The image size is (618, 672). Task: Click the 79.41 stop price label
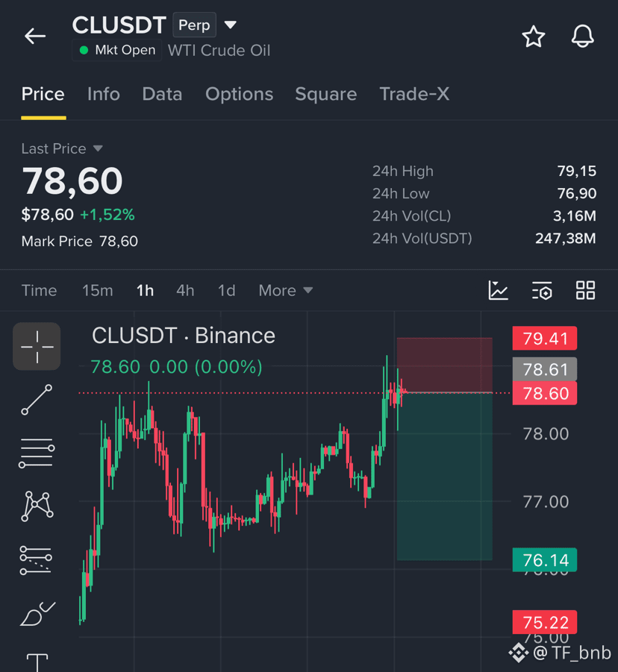pos(545,339)
